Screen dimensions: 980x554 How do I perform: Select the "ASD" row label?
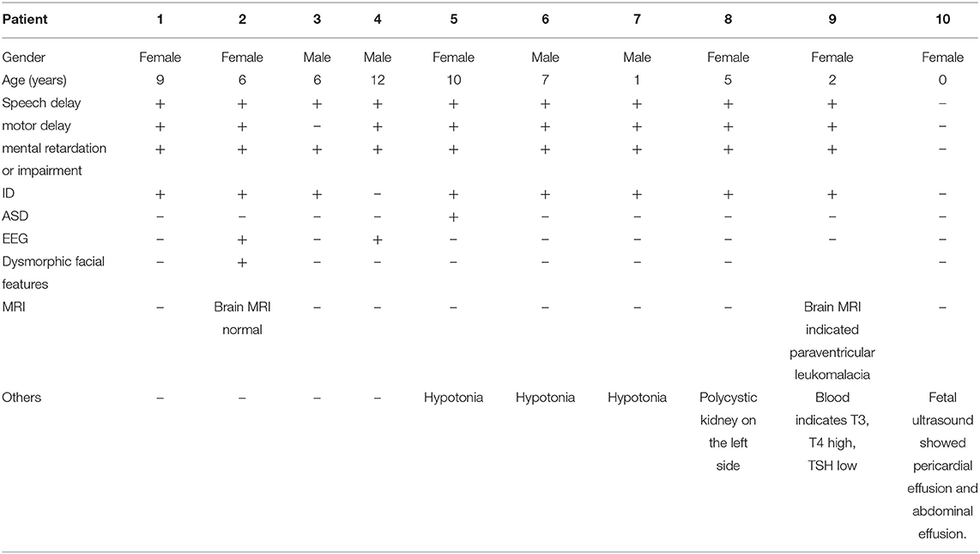pyautogui.click(x=16, y=216)
